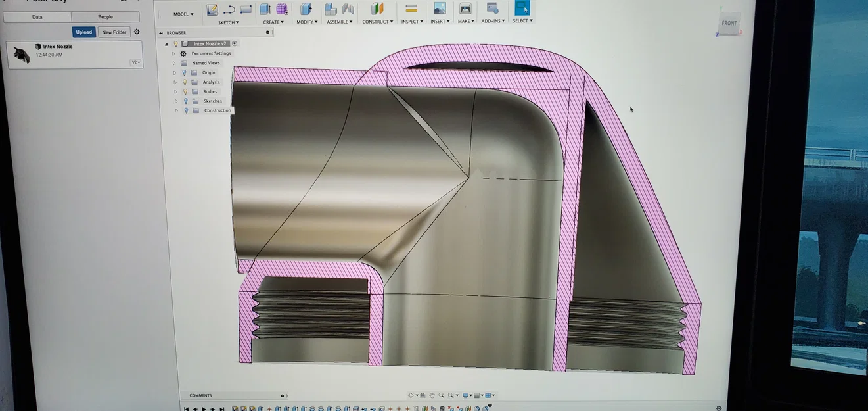Activate the blue Select tool icon

point(522,8)
